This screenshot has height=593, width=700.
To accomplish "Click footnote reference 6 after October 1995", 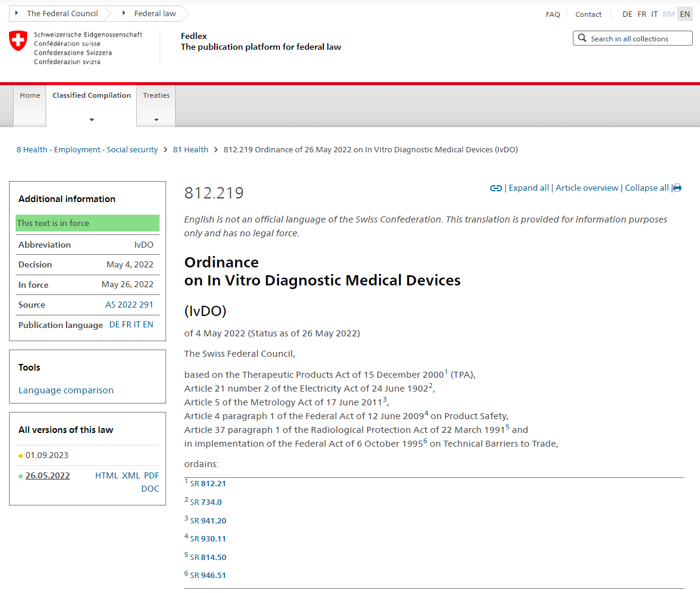I will point(425,441).
